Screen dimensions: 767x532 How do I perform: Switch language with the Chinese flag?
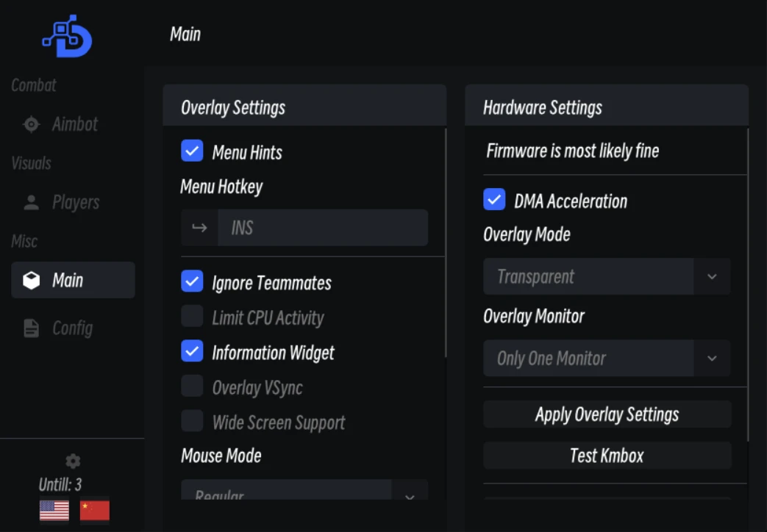94,511
